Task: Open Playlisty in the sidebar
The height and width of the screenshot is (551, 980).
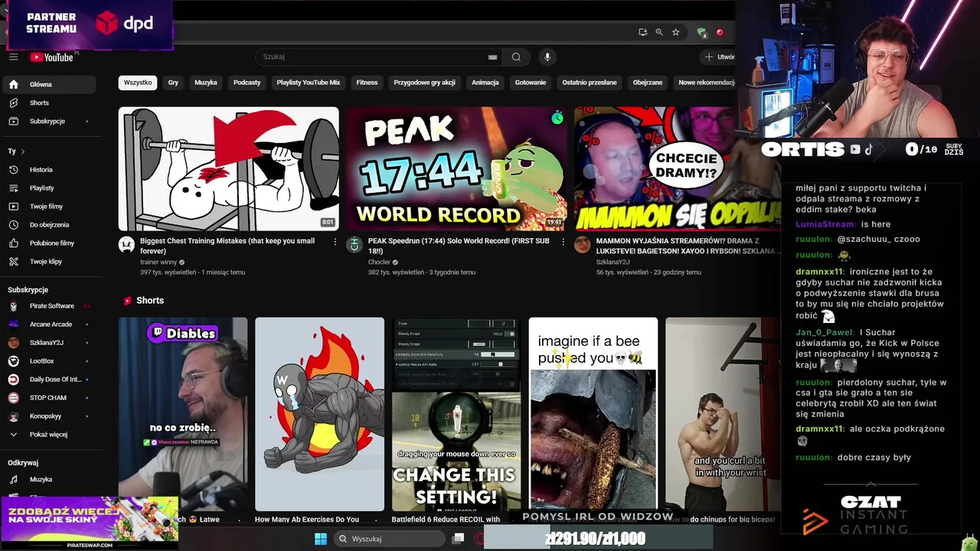Action: click(48, 188)
